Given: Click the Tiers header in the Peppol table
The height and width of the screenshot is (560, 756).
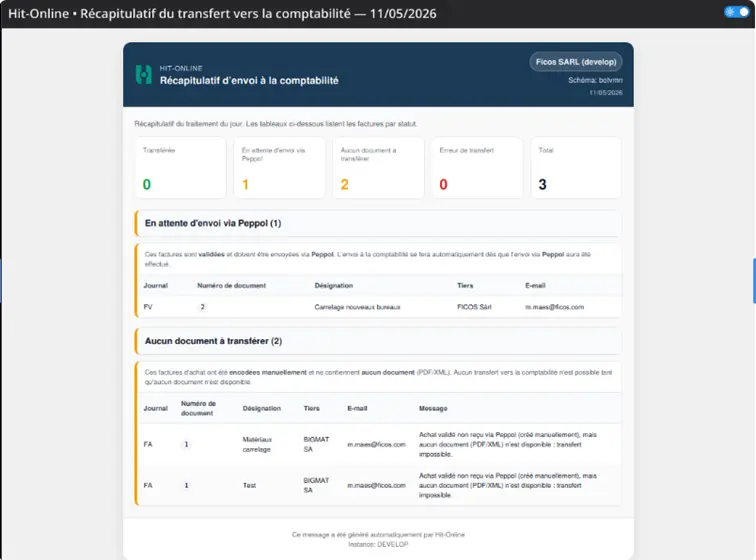Looking at the screenshot, I should (x=465, y=286).
